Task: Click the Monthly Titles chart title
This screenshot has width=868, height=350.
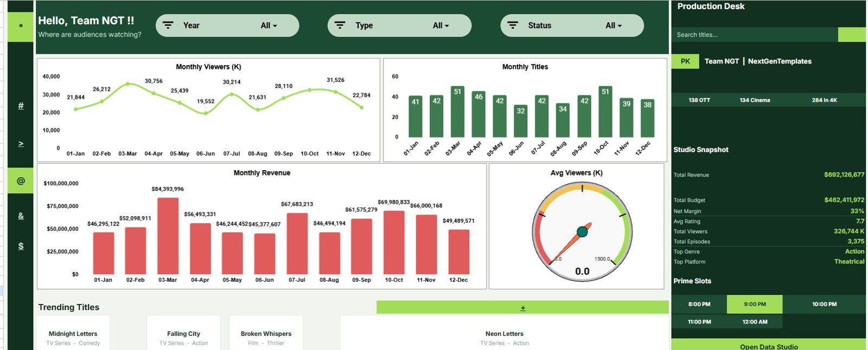Action: click(x=525, y=67)
